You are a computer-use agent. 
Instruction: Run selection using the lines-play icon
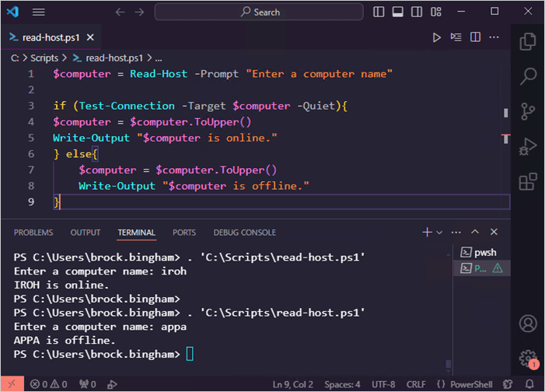[x=456, y=37]
